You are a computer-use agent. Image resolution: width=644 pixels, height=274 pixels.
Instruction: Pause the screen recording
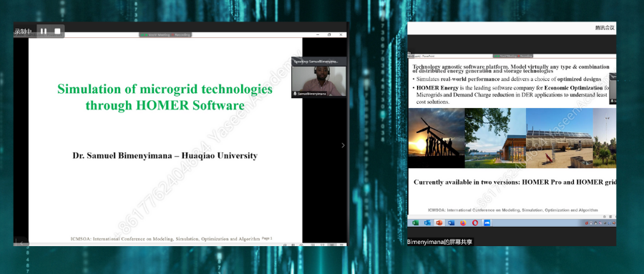point(44,31)
